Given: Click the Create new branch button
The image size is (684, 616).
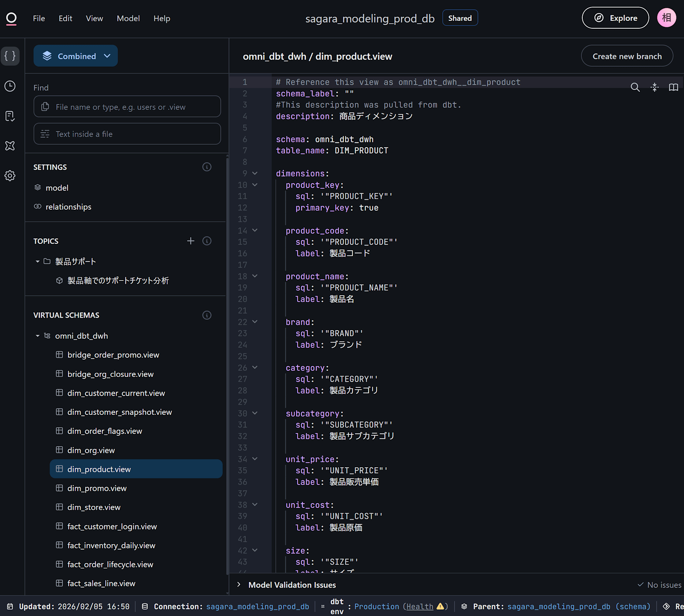Looking at the screenshot, I should tap(627, 56).
